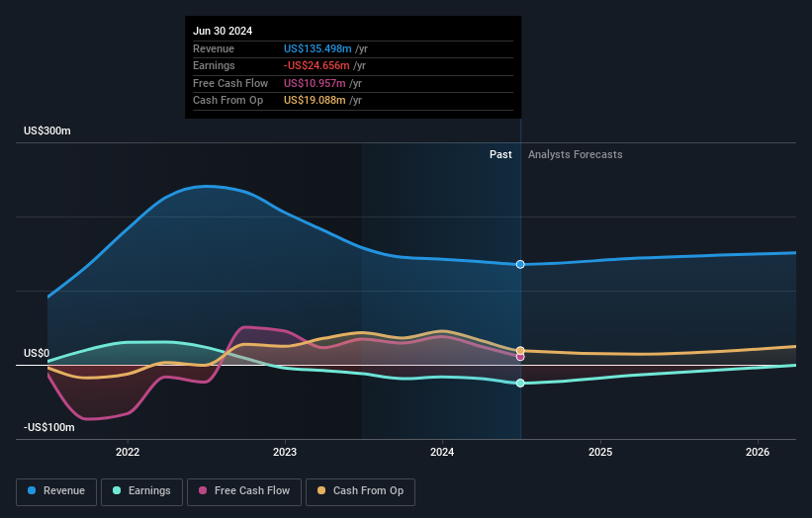Click the US$0 y-axis label
Image resolution: width=812 pixels, height=518 pixels.
tap(37, 354)
